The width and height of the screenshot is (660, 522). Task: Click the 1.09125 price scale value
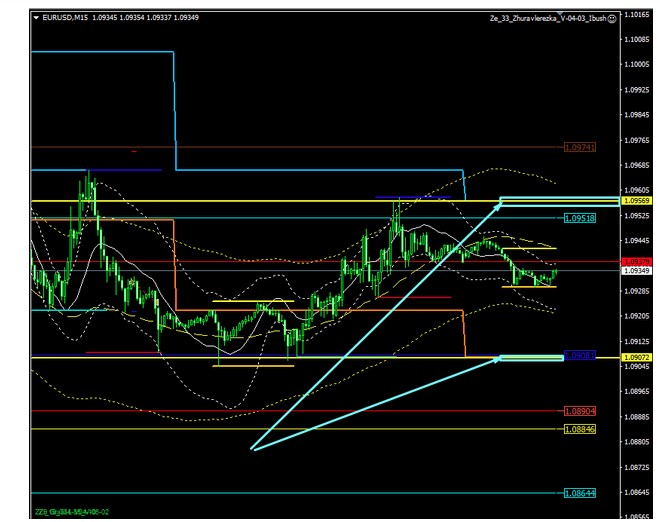[x=636, y=341]
